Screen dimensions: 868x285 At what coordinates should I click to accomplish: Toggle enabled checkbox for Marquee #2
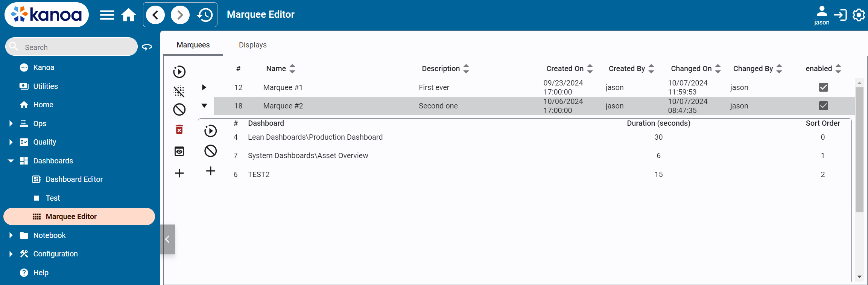(x=824, y=106)
